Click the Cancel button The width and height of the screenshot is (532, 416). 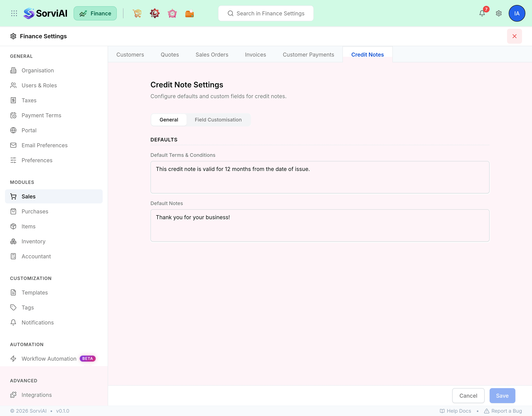pos(468,395)
